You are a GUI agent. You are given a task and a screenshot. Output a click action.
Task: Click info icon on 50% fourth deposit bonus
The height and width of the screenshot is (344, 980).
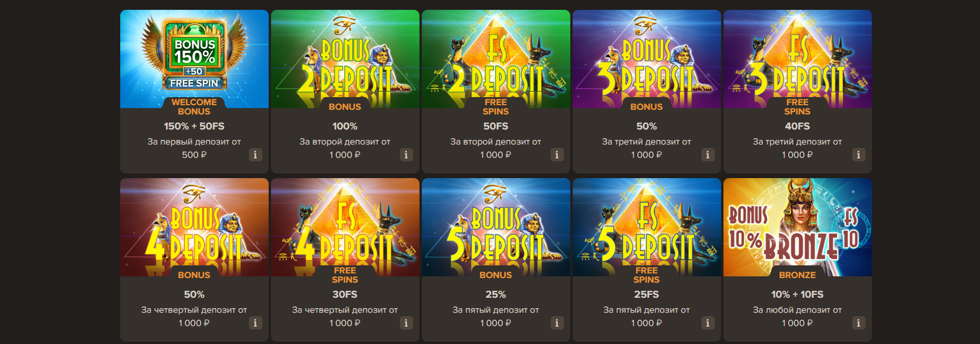click(255, 323)
